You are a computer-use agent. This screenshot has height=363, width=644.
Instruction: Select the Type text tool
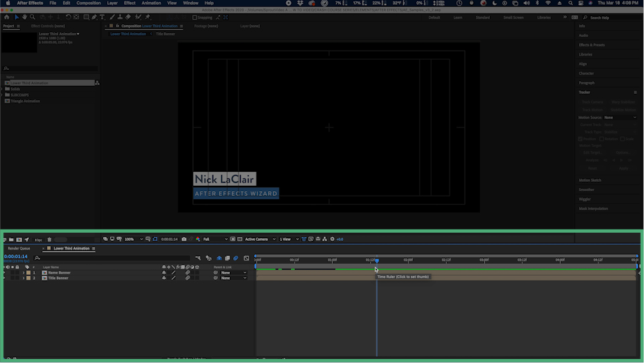click(x=102, y=17)
